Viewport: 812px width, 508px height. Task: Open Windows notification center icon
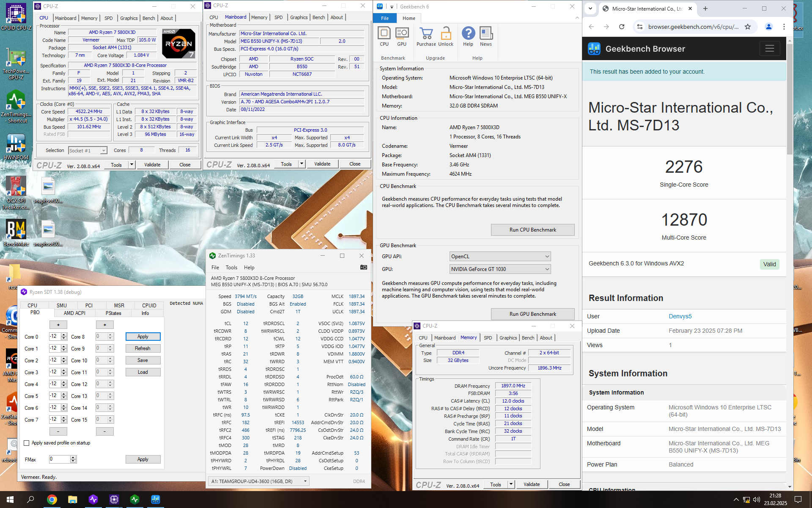(798, 500)
